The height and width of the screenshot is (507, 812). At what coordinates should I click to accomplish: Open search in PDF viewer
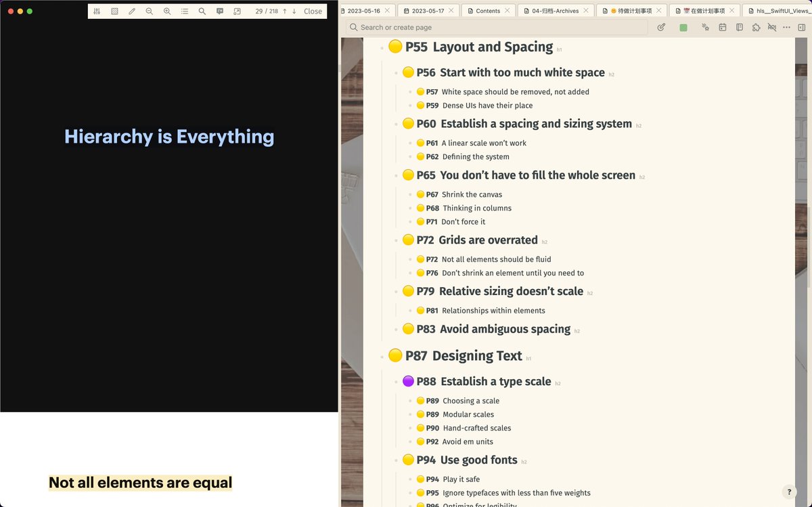click(x=202, y=12)
